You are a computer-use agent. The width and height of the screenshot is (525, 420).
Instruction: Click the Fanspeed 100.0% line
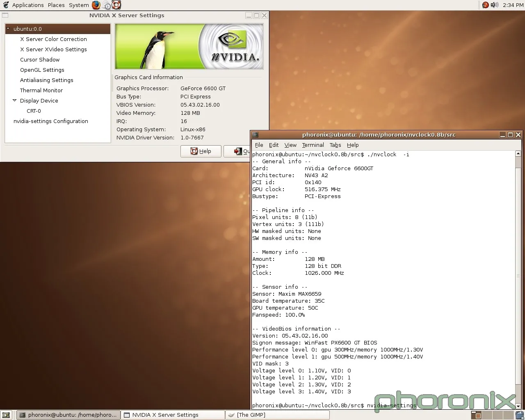(278, 315)
